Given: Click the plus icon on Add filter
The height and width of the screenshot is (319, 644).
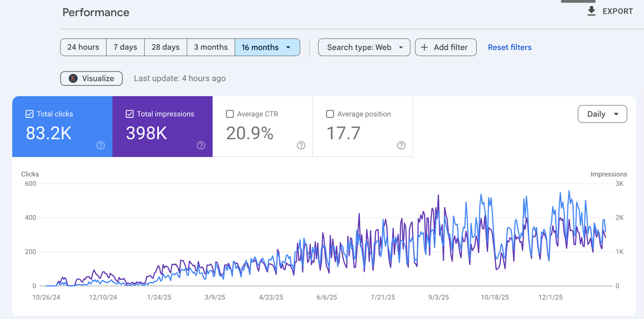Looking at the screenshot, I should pos(424,48).
